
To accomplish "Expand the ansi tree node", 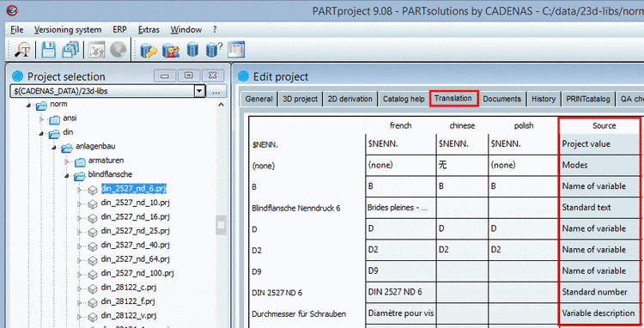I will tap(41, 119).
